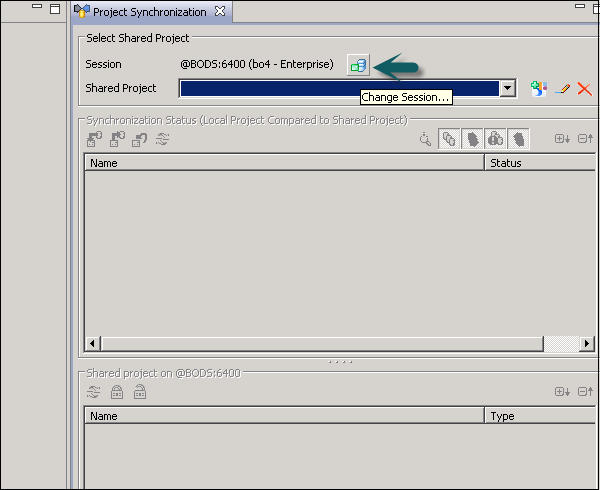
Task: Click the Status column header
Action: 540,163
